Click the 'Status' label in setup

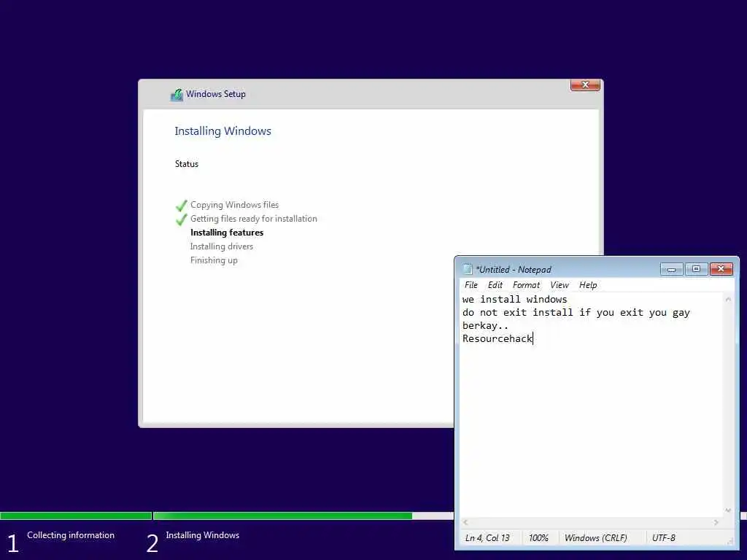coord(186,164)
